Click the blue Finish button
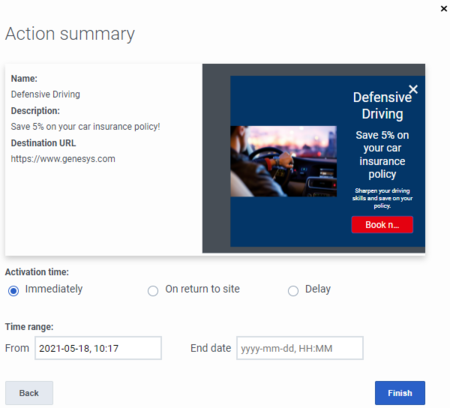 (x=400, y=393)
